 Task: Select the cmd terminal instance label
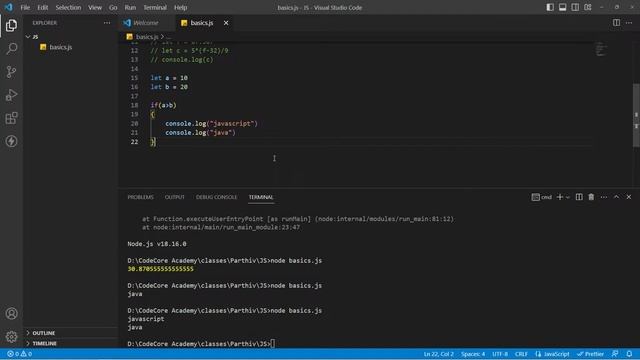point(542,197)
